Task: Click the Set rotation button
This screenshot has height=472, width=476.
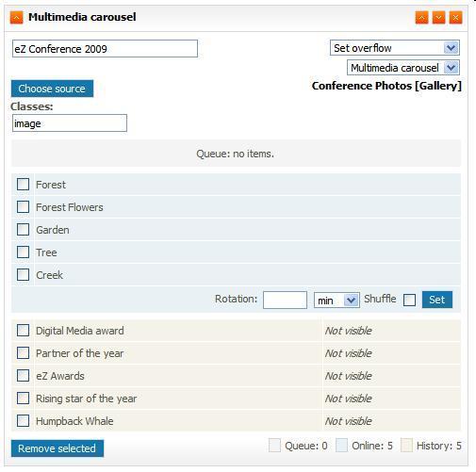Action: pyautogui.click(x=437, y=300)
